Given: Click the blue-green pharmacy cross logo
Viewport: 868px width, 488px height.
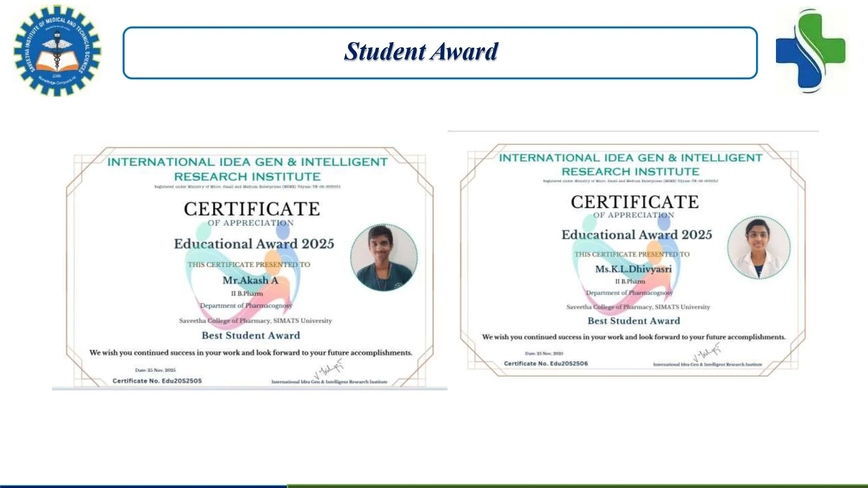Looking at the screenshot, I should pos(810,51).
